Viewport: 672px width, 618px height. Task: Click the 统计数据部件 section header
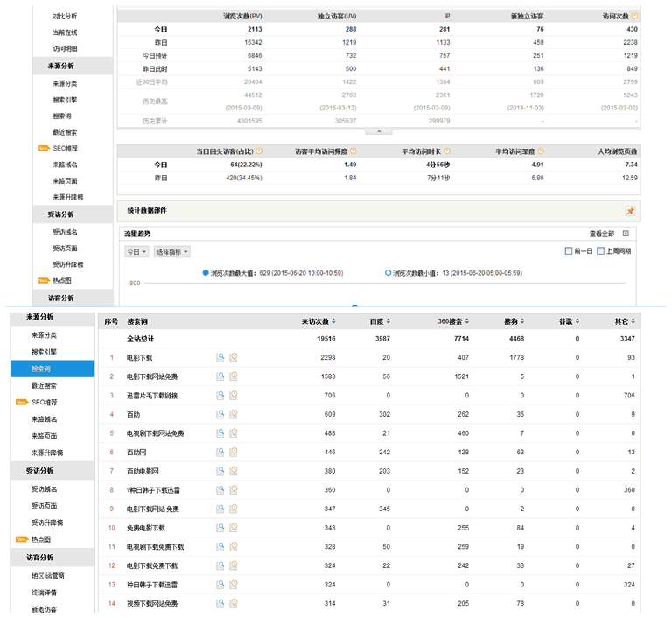(x=147, y=211)
